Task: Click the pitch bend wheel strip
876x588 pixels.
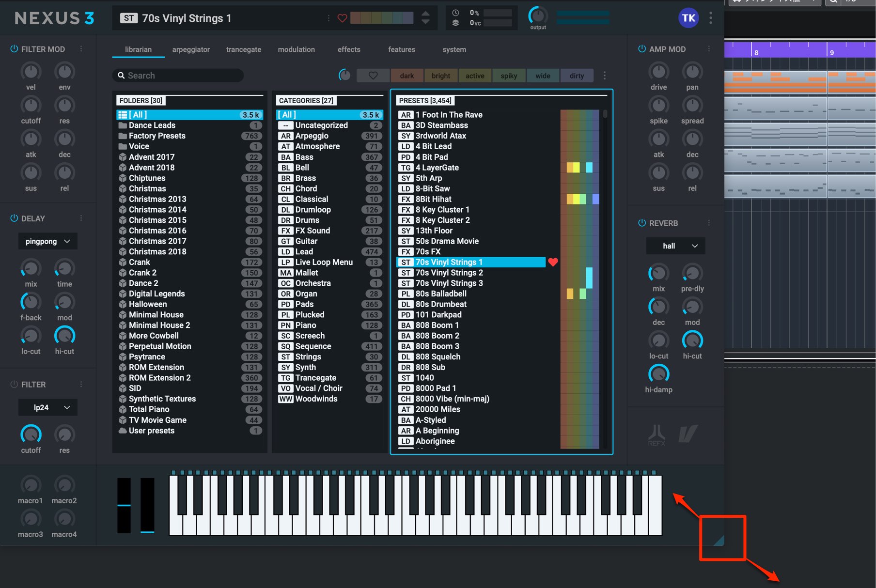Action: (x=124, y=505)
